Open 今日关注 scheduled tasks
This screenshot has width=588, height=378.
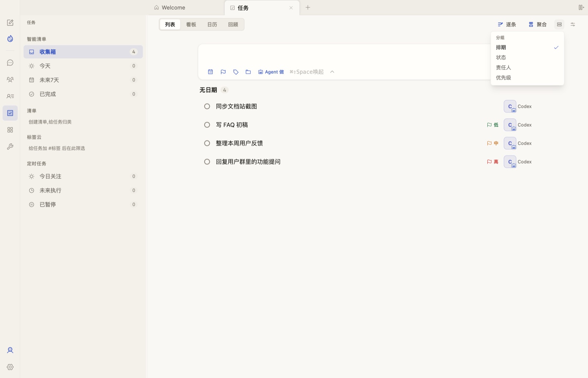[83, 176]
